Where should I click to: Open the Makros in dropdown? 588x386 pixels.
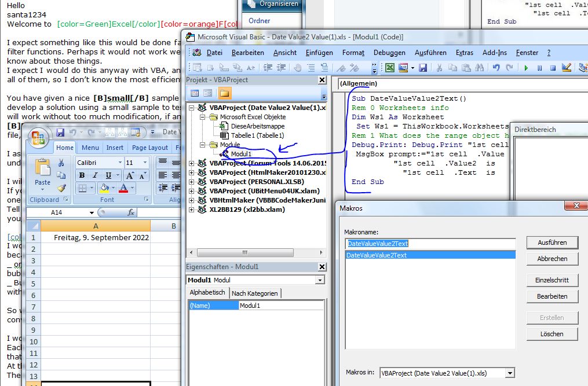click(x=510, y=373)
